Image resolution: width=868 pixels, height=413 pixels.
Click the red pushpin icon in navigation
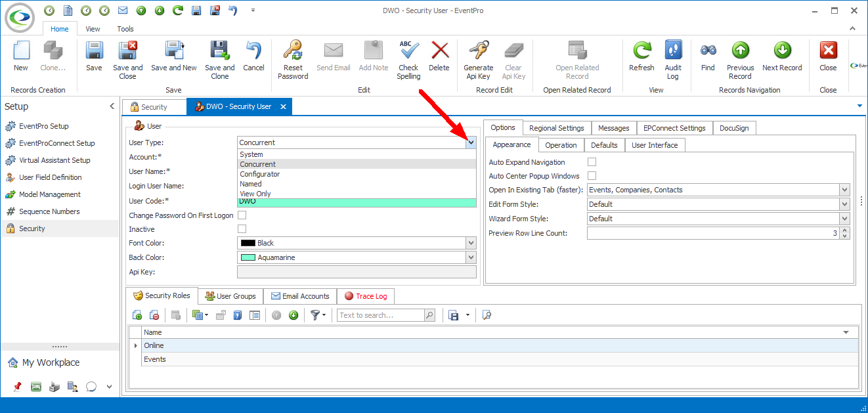(x=18, y=387)
